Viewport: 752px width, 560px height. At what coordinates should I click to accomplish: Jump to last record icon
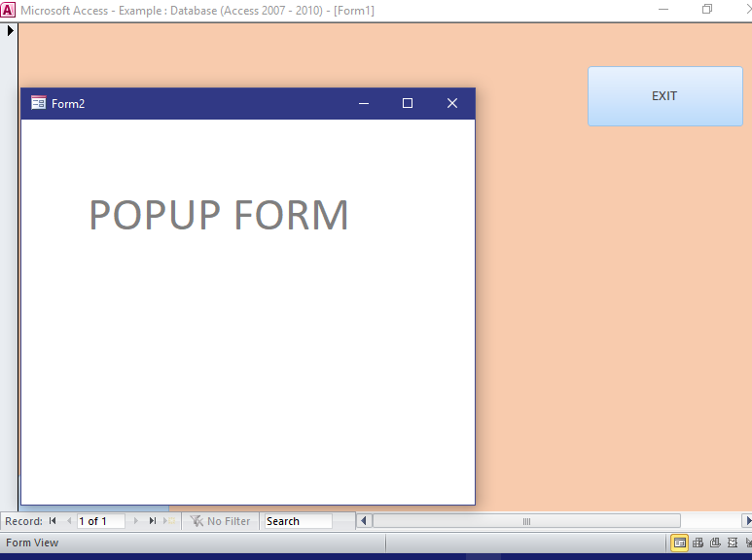click(153, 521)
